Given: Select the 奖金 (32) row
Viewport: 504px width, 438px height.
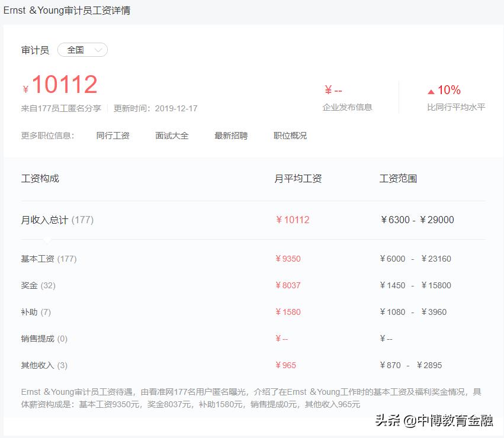Looking at the screenshot, I should pos(36,285).
